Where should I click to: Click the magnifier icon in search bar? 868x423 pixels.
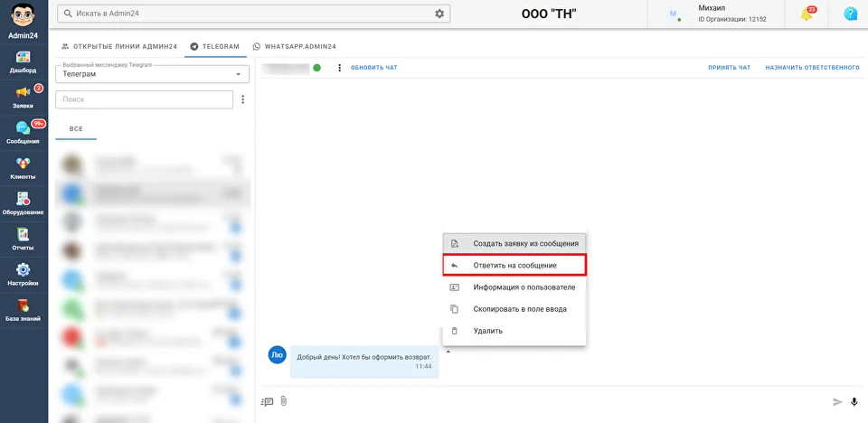(x=68, y=14)
